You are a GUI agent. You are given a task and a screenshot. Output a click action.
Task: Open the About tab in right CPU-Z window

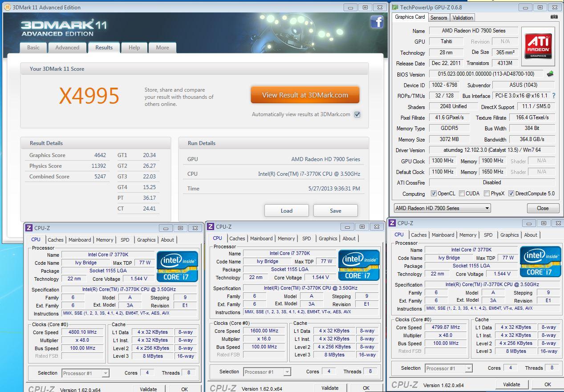tap(531, 235)
